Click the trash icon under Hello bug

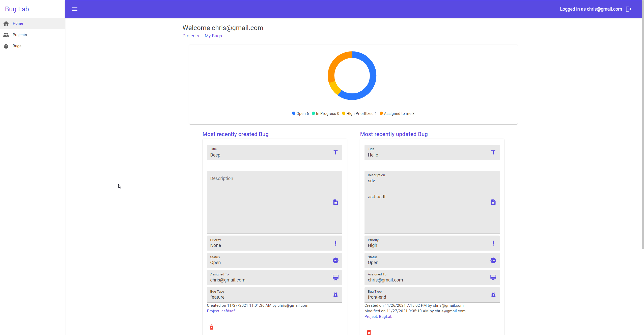click(369, 332)
